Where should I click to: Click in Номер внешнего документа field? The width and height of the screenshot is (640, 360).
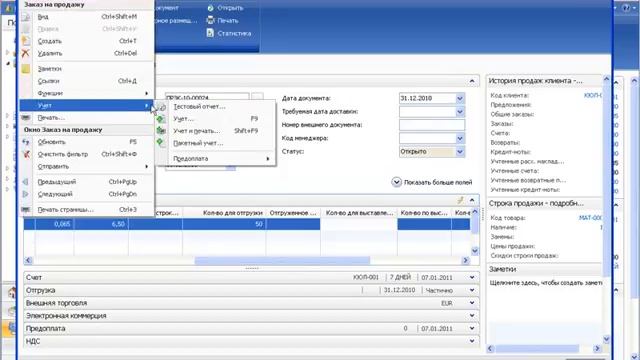click(432, 125)
